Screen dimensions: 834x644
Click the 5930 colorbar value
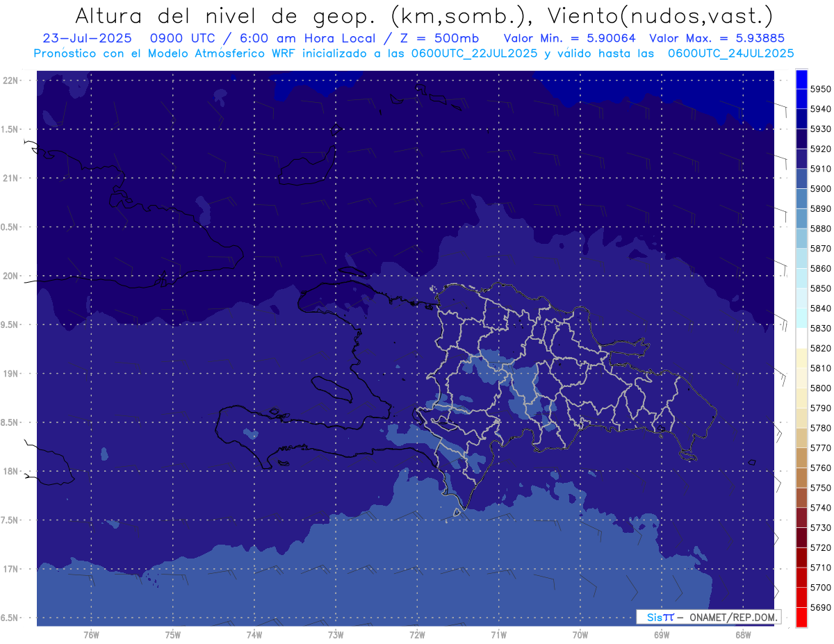[x=820, y=129]
